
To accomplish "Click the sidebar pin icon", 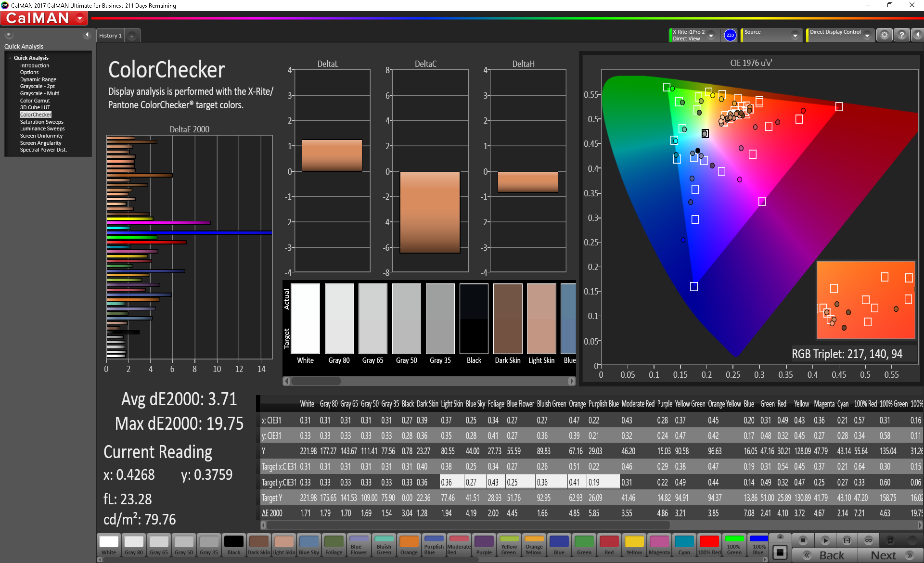I will pos(9,35).
